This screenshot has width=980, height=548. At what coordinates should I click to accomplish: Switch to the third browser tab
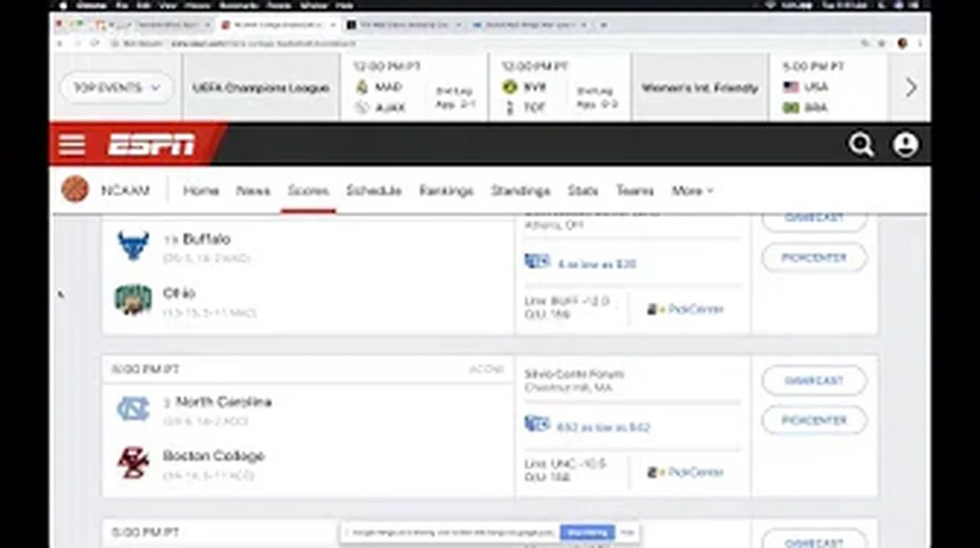click(x=404, y=25)
